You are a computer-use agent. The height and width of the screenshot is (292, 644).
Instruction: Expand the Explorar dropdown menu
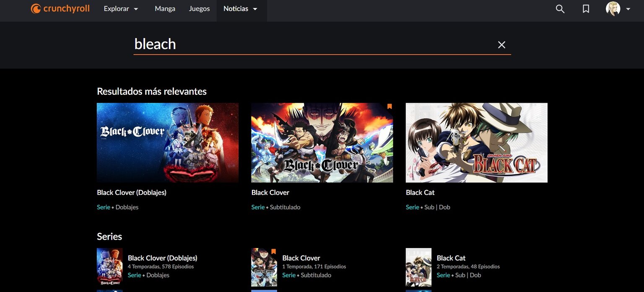121,8
